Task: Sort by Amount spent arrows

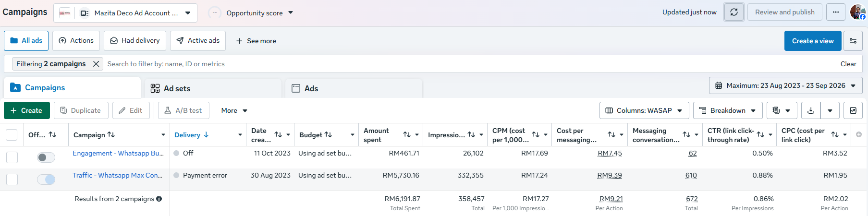Action: (407, 135)
